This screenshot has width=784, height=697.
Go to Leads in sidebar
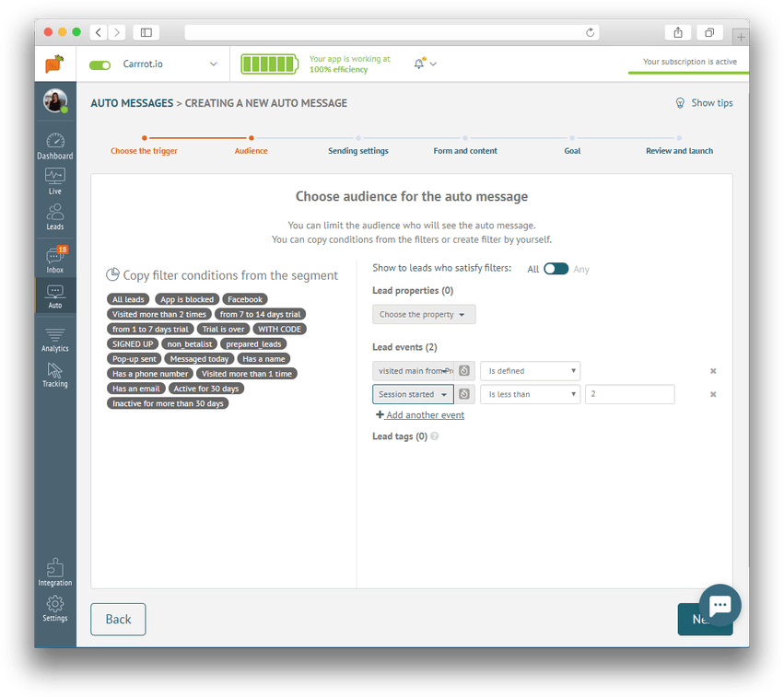coord(55,216)
